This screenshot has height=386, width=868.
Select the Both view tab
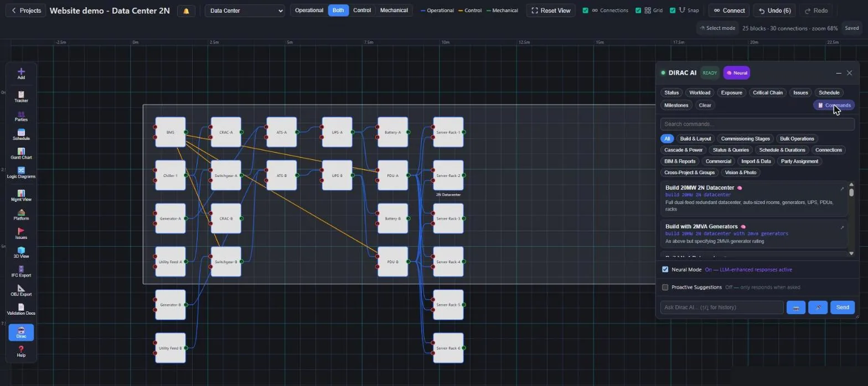click(x=338, y=11)
